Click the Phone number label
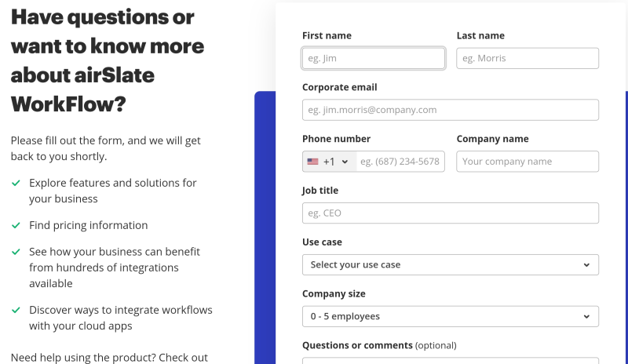628x364 pixels. point(336,139)
